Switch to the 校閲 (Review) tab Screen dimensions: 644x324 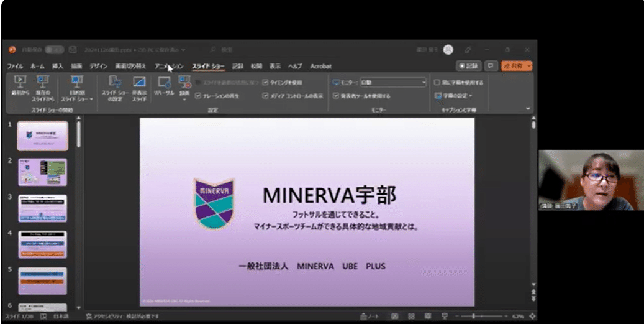(x=256, y=66)
